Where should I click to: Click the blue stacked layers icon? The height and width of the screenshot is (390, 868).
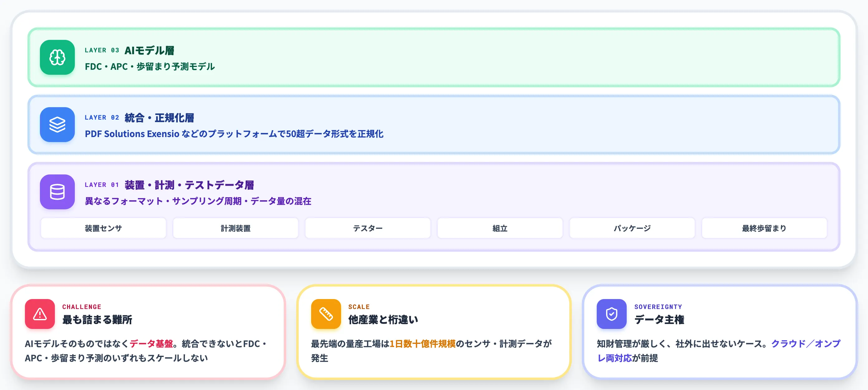click(x=57, y=125)
